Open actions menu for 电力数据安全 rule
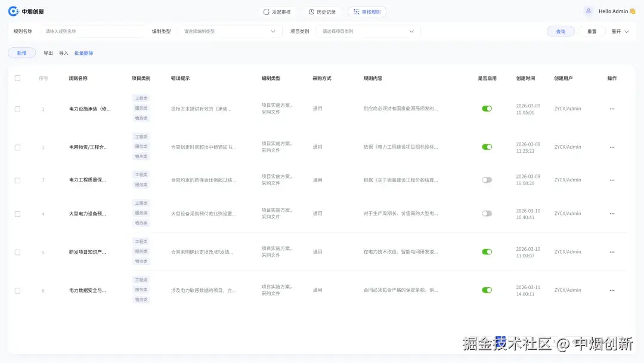Viewport: 644px width, 363px height. (612, 290)
